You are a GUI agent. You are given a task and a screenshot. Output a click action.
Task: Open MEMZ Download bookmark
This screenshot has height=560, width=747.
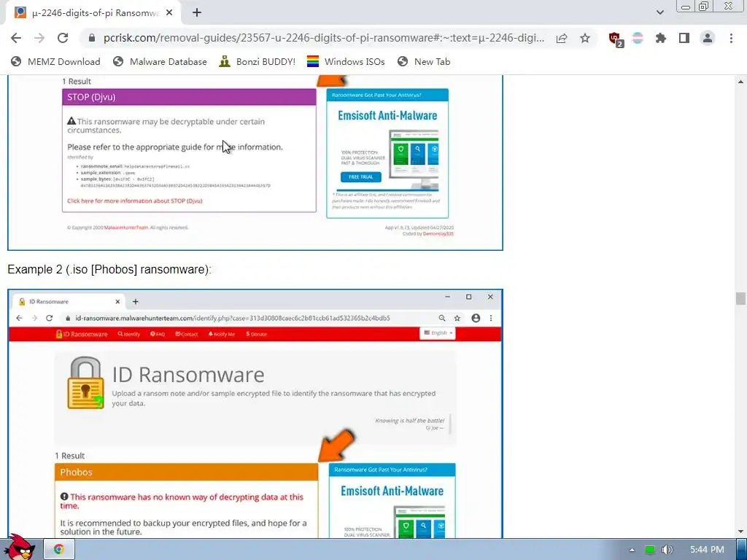pos(55,61)
